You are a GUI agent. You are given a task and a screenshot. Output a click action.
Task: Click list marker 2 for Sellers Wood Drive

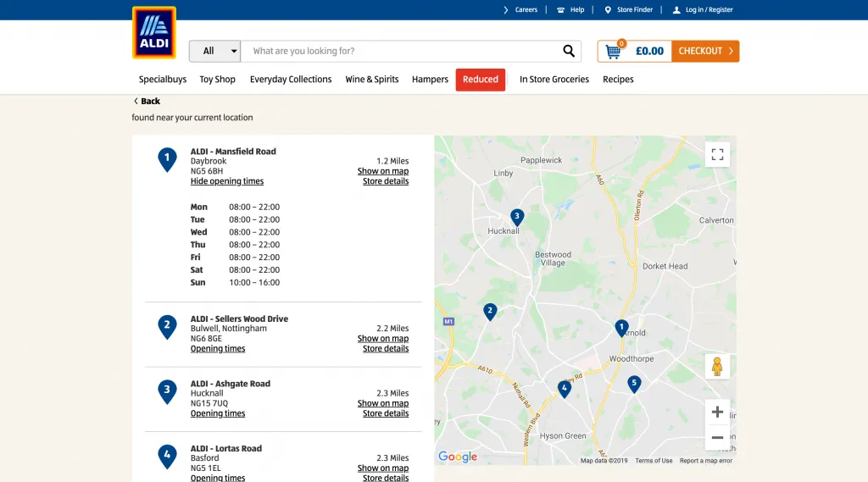tap(167, 327)
